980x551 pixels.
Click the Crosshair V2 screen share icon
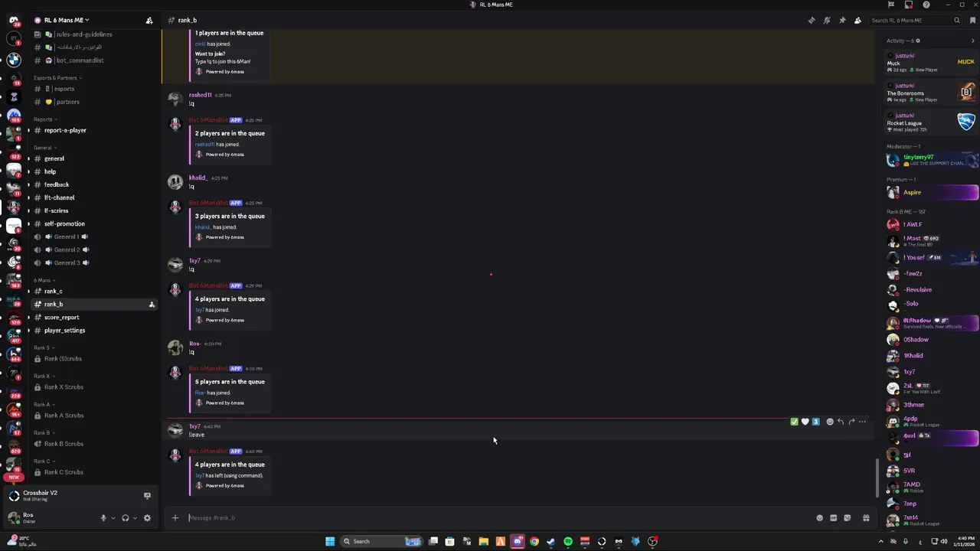(x=147, y=495)
